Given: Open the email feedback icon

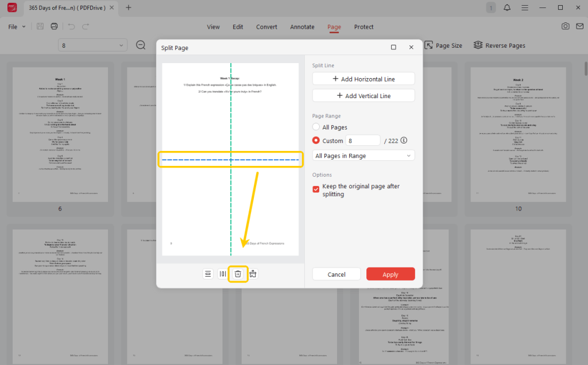Looking at the screenshot, I should (579, 26).
